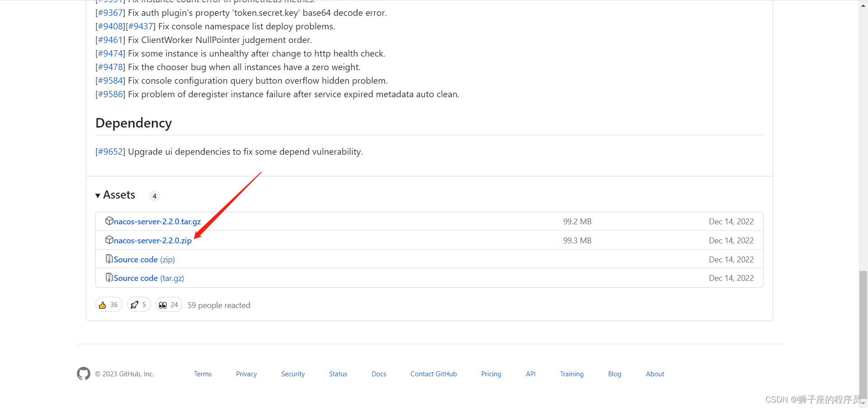Open the Status footer link
Screen dimensions: 868x408
(338, 374)
